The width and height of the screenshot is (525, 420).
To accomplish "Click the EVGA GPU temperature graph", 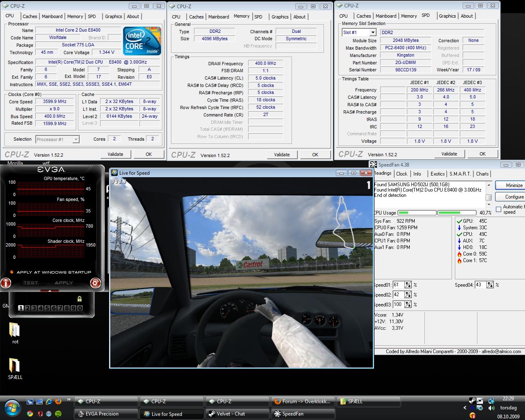I will pos(51,189).
